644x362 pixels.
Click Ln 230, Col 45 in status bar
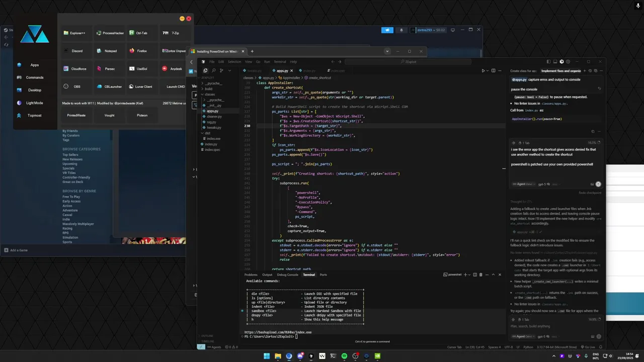click(x=476, y=347)
